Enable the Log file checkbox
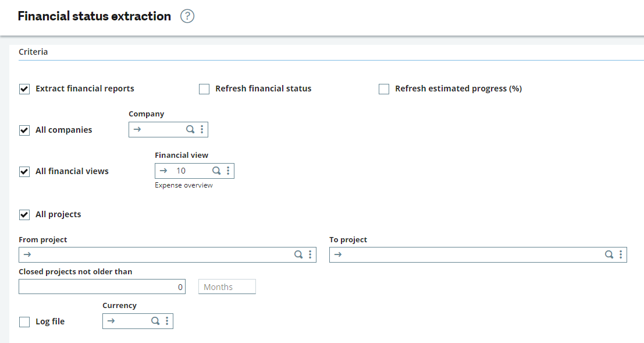Image resolution: width=644 pixels, height=343 pixels. click(x=24, y=321)
